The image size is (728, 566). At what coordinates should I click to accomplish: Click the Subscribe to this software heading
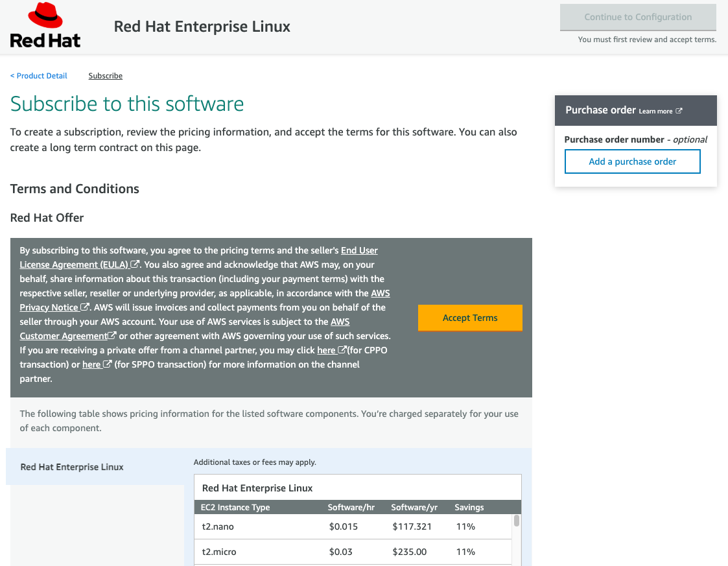127,104
